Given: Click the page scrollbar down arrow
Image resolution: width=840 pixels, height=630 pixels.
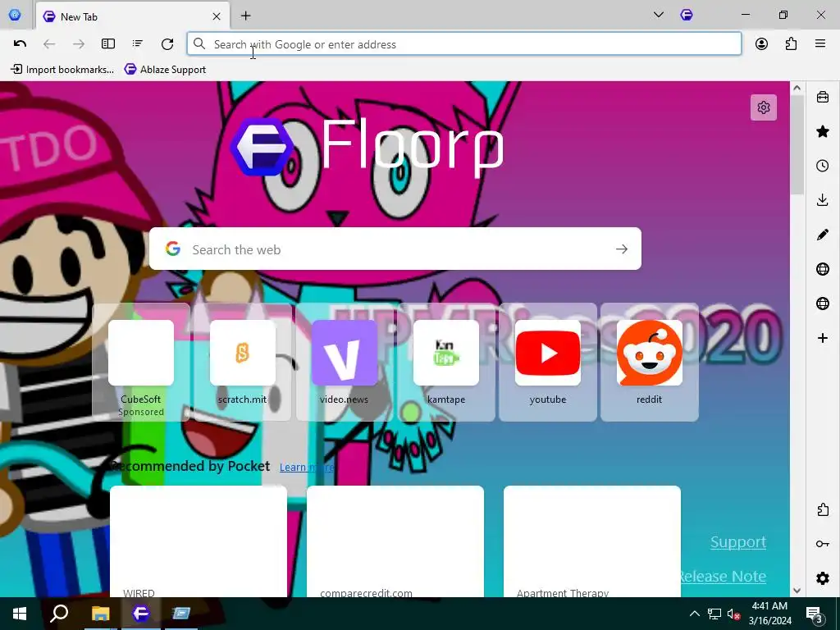Looking at the screenshot, I should coord(797,591).
